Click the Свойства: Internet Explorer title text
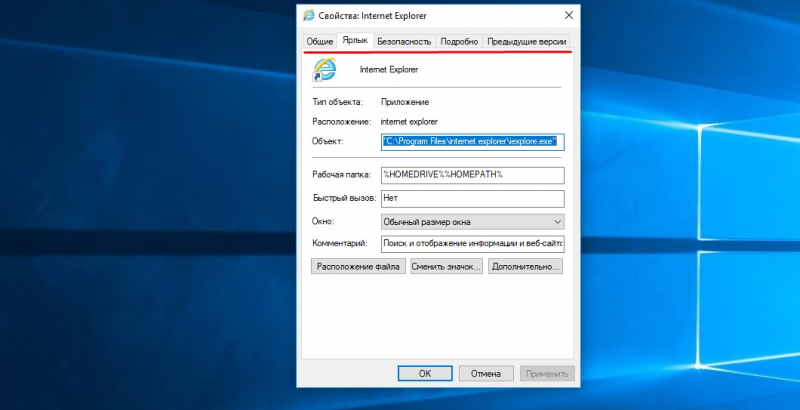 click(x=372, y=16)
